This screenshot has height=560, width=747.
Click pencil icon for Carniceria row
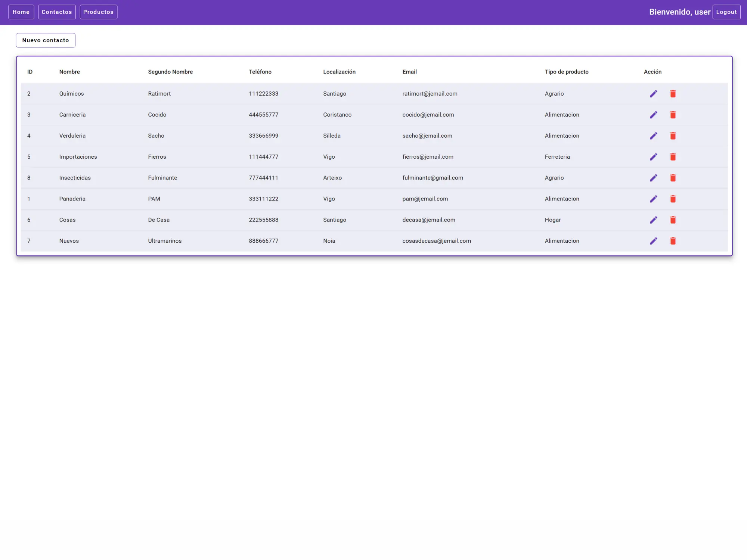pos(653,115)
